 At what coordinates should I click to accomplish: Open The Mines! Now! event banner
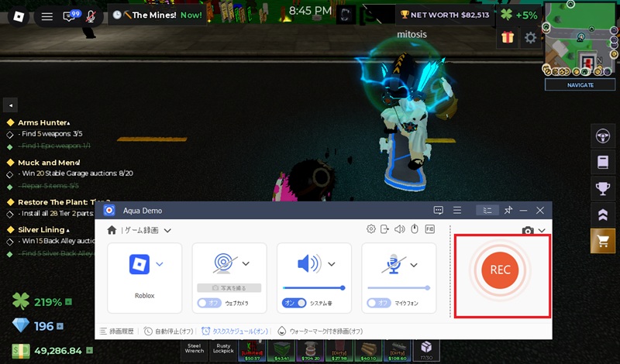click(157, 15)
